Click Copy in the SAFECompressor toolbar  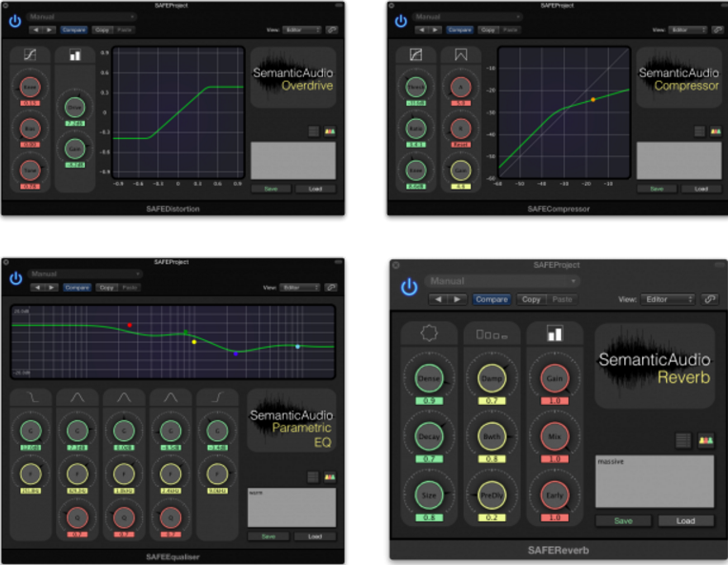(488, 30)
